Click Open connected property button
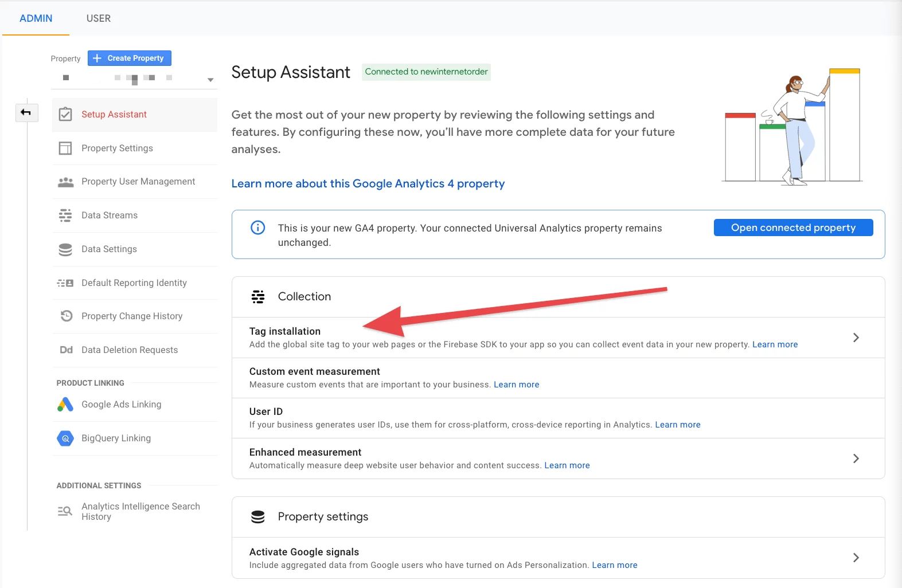This screenshot has height=588, width=902. tap(793, 228)
